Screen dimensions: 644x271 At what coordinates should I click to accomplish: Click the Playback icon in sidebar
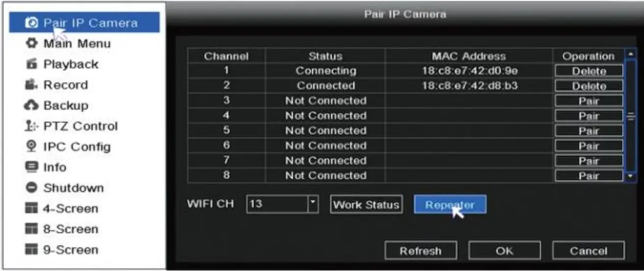(31, 64)
